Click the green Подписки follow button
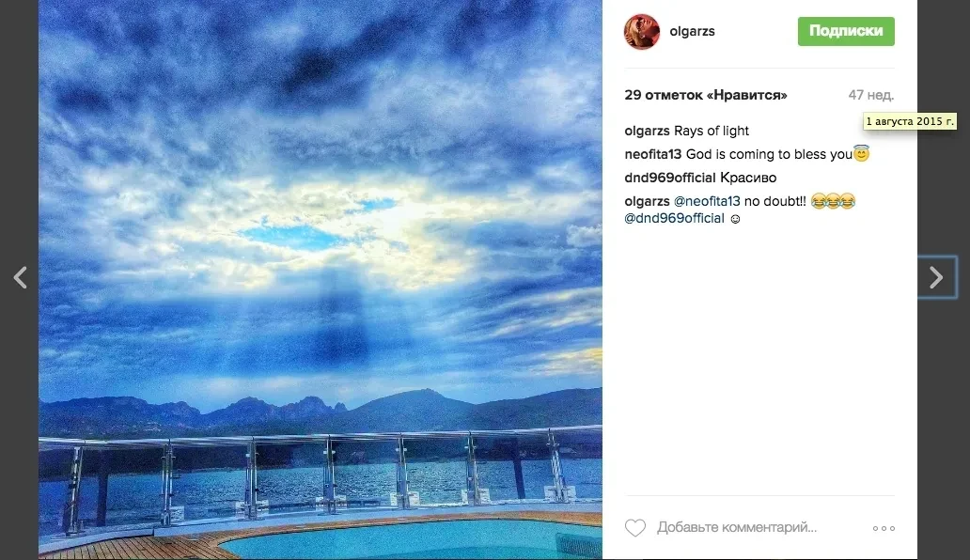The height and width of the screenshot is (560, 970). pyautogui.click(x=846, y=31)
